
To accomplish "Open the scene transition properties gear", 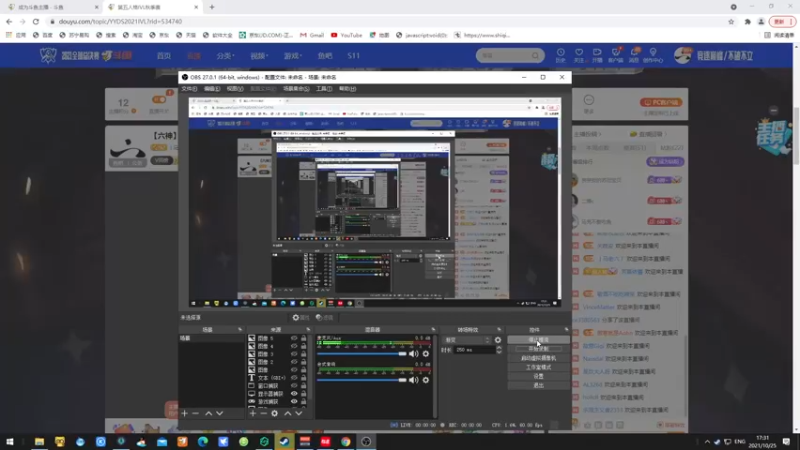I will coord(498,340).
